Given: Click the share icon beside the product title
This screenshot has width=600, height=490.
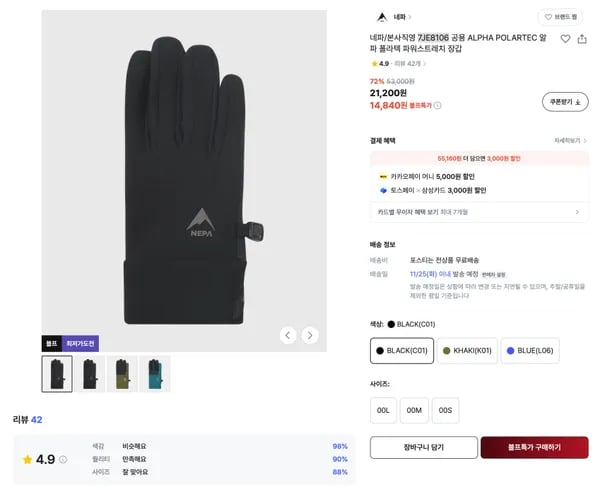Looking at the screenshot, I should pyautogui.click(x=582, y=39).
